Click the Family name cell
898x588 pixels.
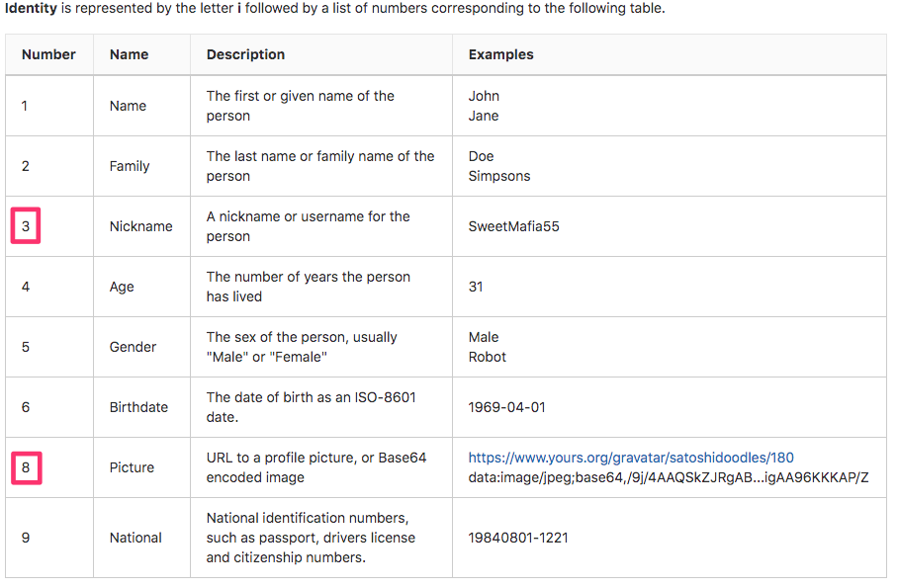130,166
